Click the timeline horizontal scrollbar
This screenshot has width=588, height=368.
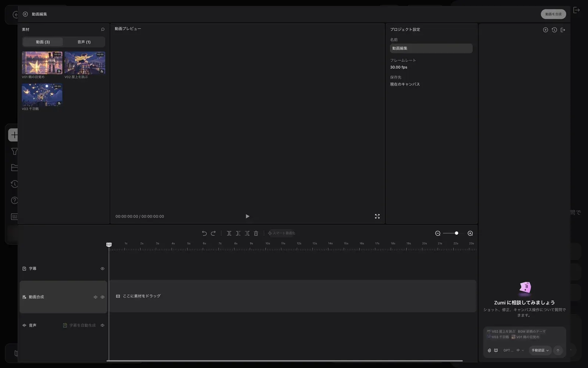[x=284, y=361]
